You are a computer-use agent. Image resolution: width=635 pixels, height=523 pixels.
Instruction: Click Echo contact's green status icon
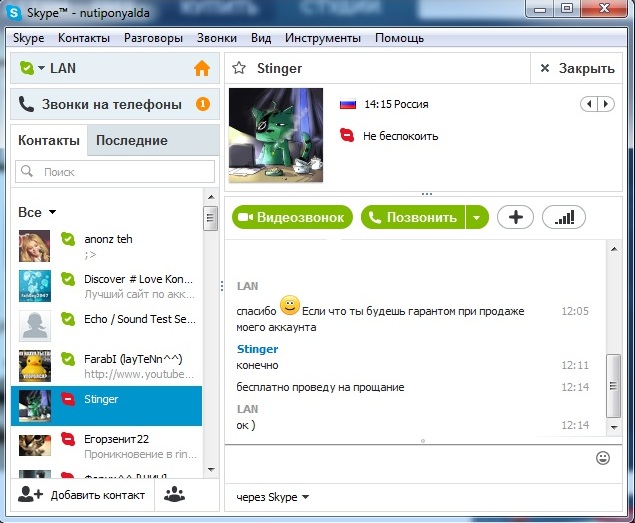(68, 319)
